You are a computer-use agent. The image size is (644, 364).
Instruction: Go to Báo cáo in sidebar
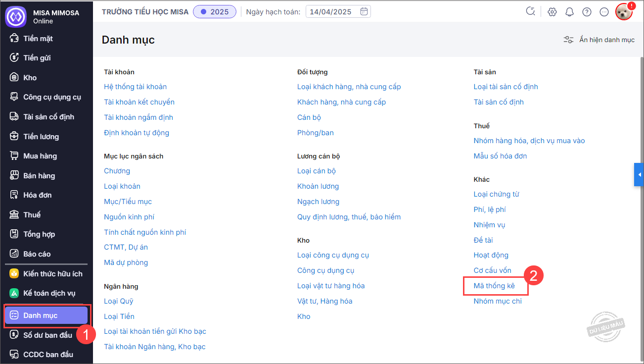click(x=37, y=254)
